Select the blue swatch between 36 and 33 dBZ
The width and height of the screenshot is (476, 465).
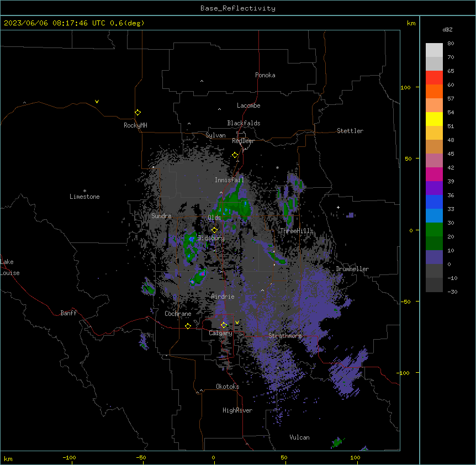pos(434,202)
